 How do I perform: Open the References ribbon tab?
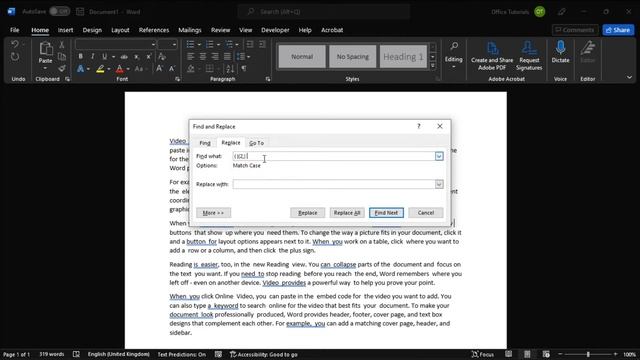click(x=153, y=30)
